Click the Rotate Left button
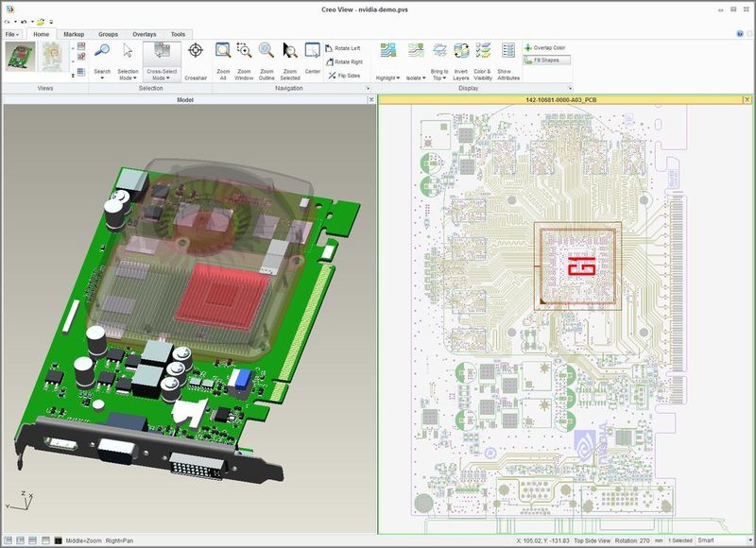 coord(342,48)
